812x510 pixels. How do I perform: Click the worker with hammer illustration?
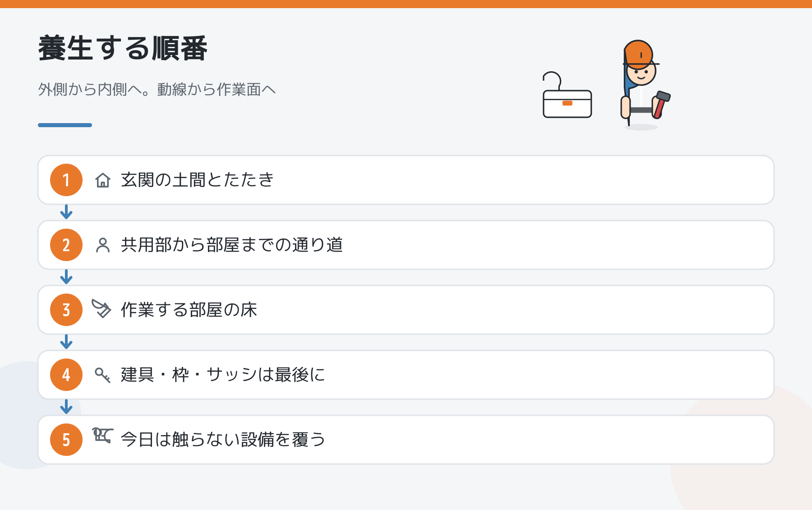(x=645, y=84)
